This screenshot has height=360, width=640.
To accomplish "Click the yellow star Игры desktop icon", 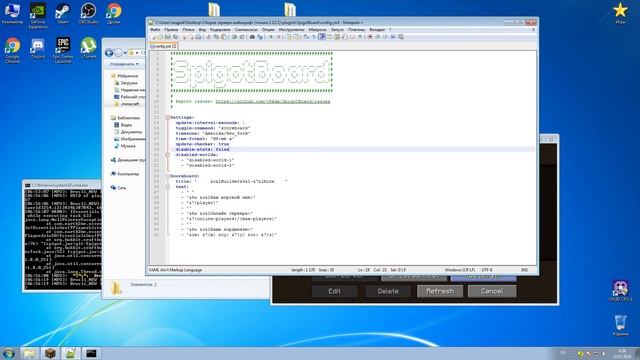I will [x=620, y=12].
